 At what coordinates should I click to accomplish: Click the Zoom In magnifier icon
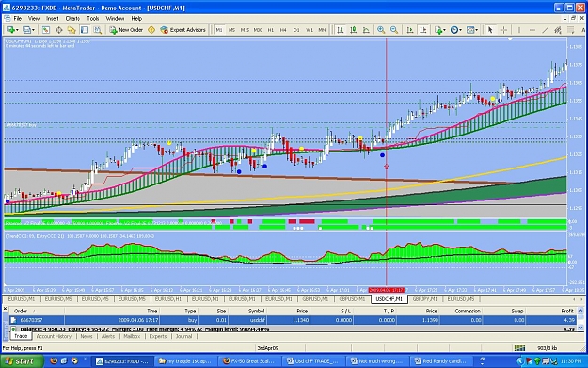[x=381, y=30]
